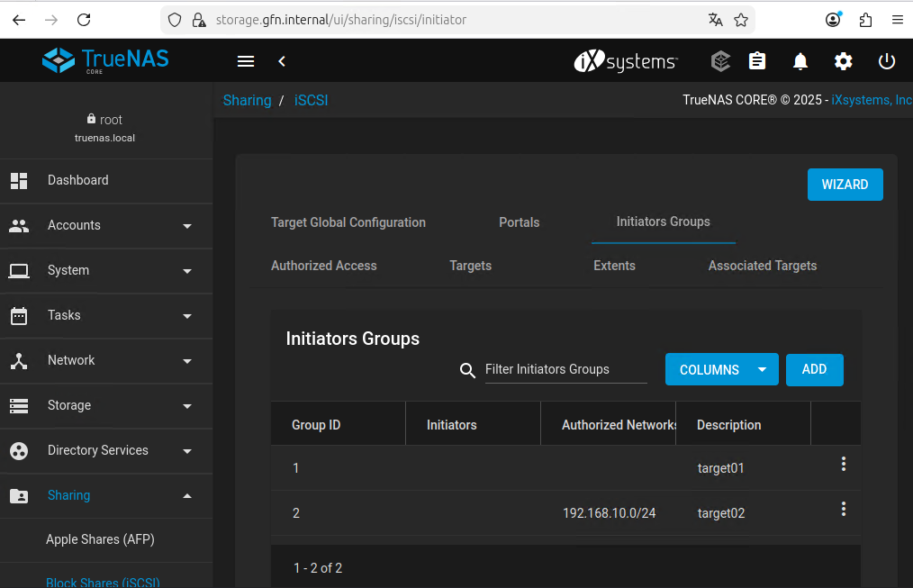913x588 pixels.
Task: Switch to the Extents tab
Action: click(614, 266)
